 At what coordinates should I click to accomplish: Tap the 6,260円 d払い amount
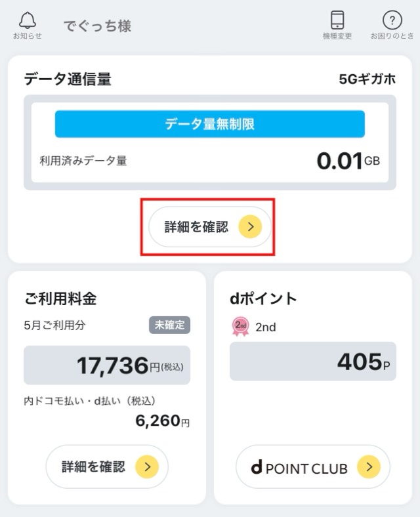pos(162,421)
